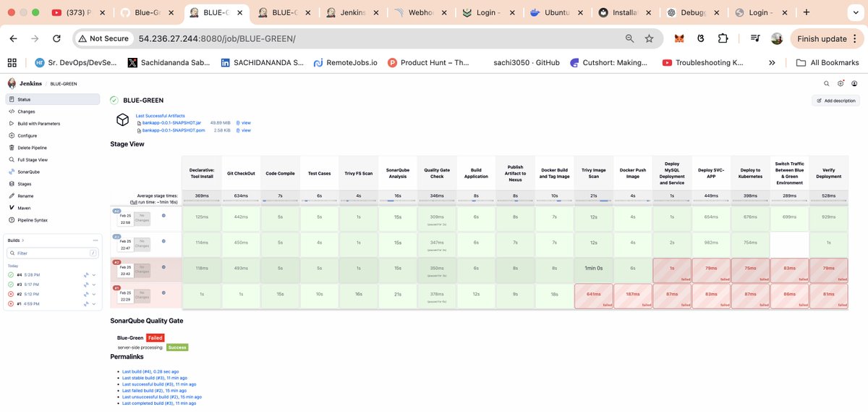Open Last Successful Artifacts link
The height and width of the screenshot is (412, 868).
[x=161, y=116]
